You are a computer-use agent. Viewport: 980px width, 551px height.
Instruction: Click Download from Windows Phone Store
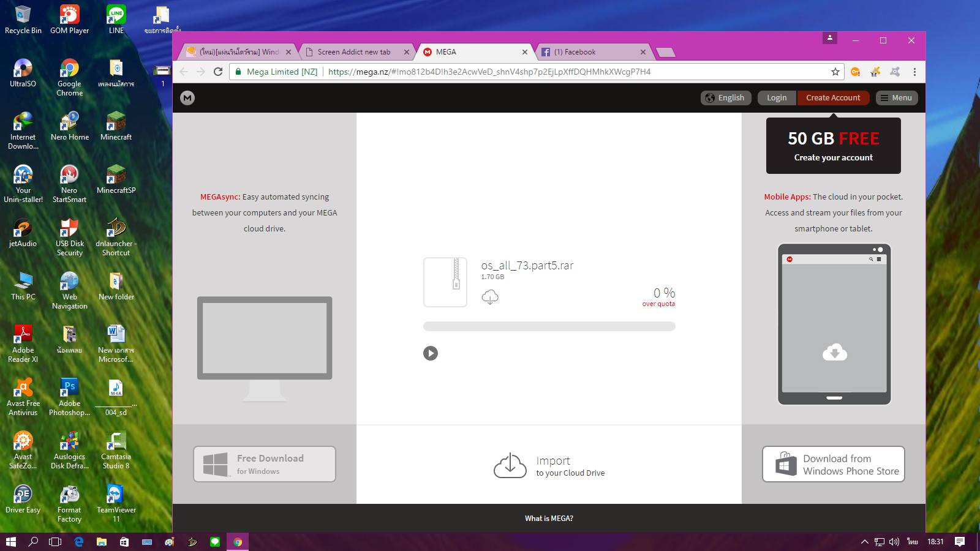pos(834,464)
